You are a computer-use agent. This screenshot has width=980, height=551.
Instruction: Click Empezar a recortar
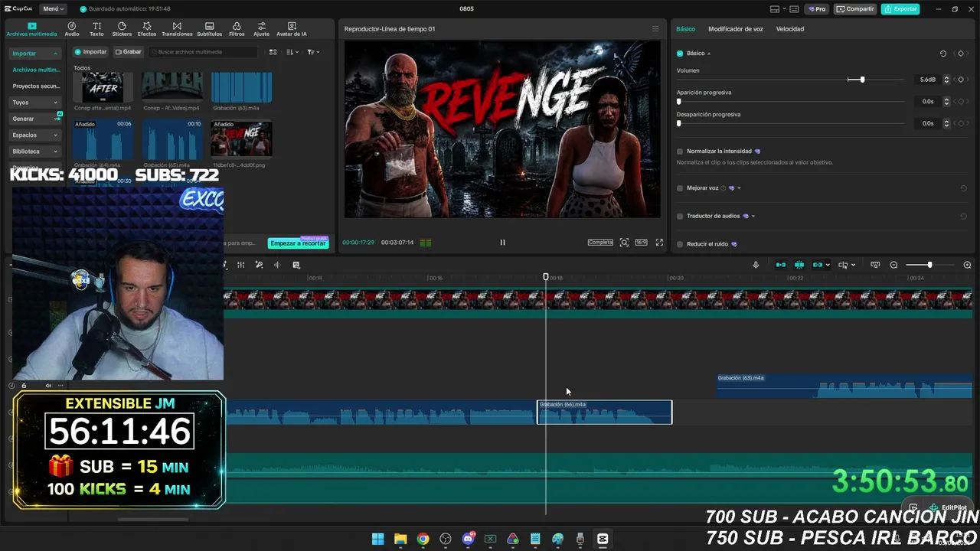pos(298,243)
